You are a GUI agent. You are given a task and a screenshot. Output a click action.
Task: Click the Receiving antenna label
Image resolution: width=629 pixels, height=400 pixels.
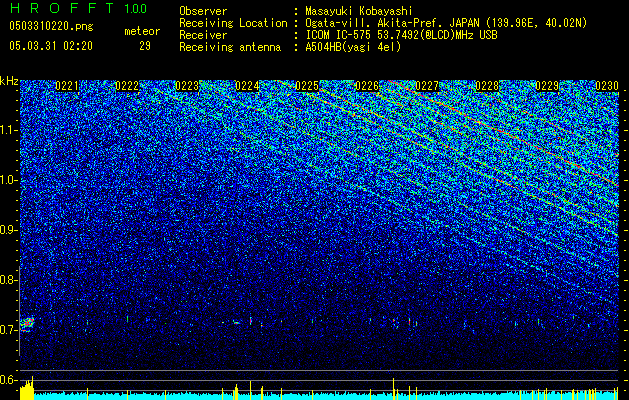(x=230, y=47)
